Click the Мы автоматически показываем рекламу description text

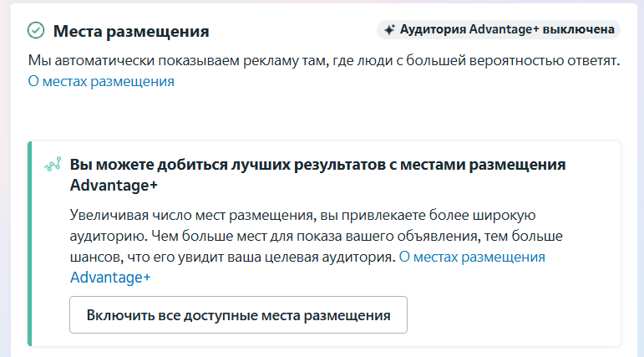click(x=323, y=60)
